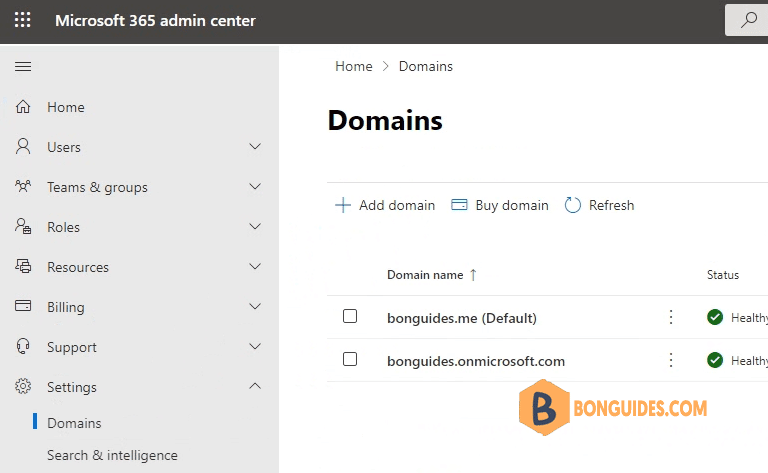Click the Domains page heading
The height and width of the screenshot is (473, 768).
click(x=385, y=120)
